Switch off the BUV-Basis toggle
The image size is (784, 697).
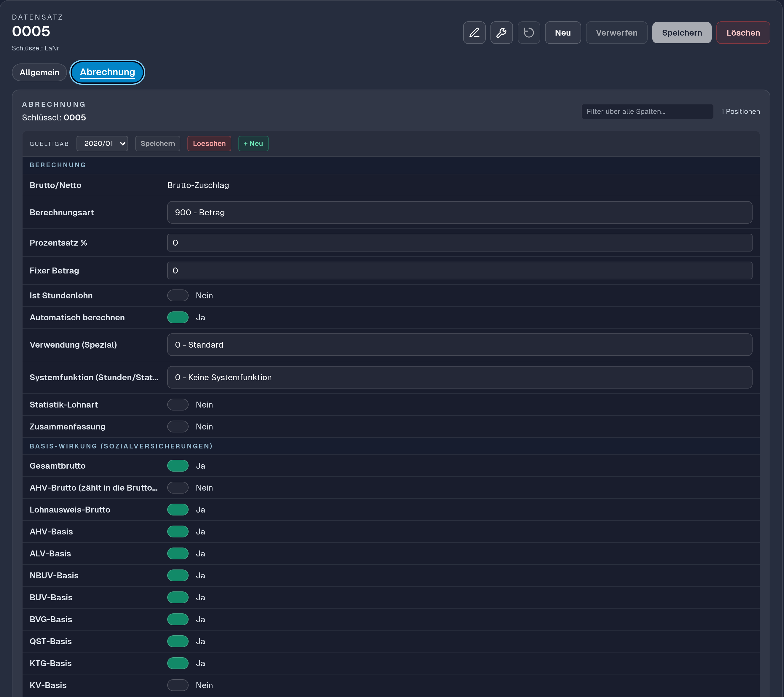[x=178, y=597]
